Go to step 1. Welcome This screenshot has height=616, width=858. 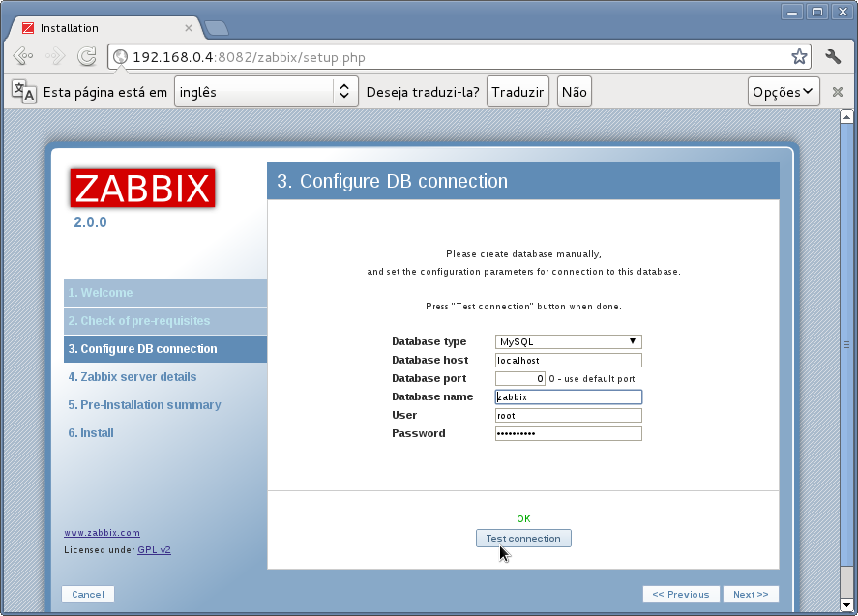pos(165,293)
